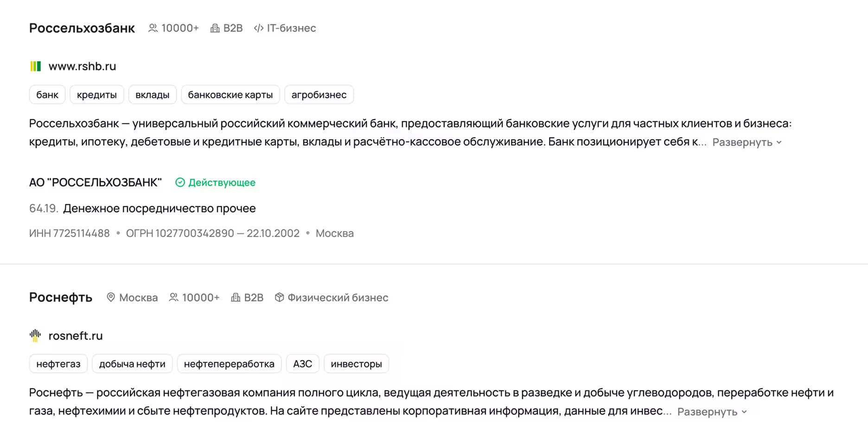Open the www.rshb.ru website link
Viewport: 868px width, 441px height.
(83, 66)
